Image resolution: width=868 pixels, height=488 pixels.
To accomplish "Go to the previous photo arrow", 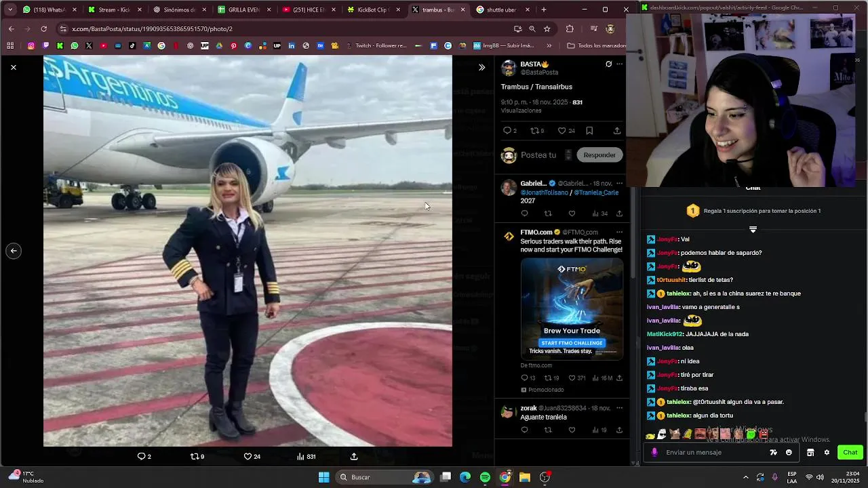I will [x=13, y=251].
